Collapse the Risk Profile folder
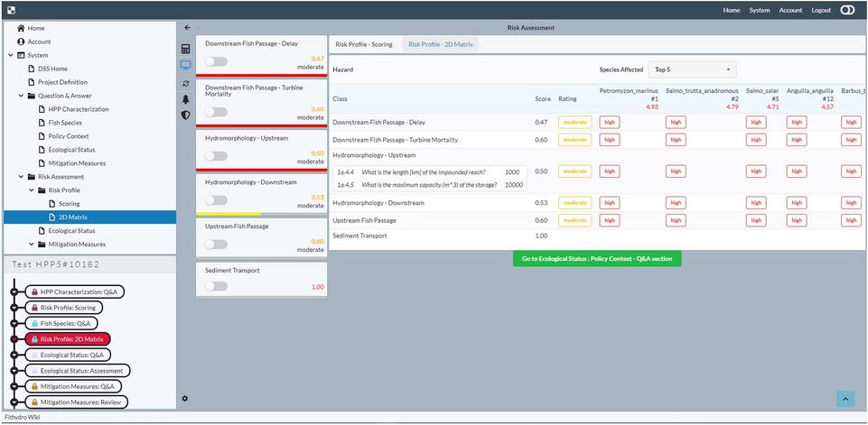 pos(32,190)
